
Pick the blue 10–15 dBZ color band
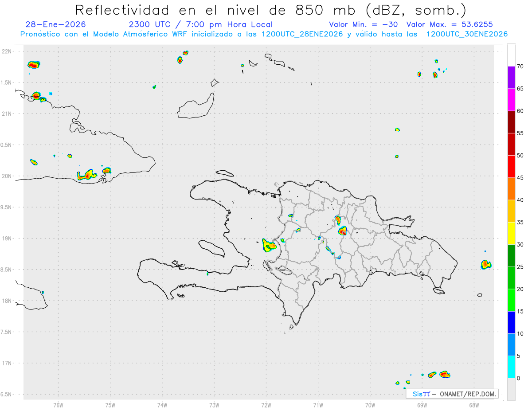[x=511, y=322]
